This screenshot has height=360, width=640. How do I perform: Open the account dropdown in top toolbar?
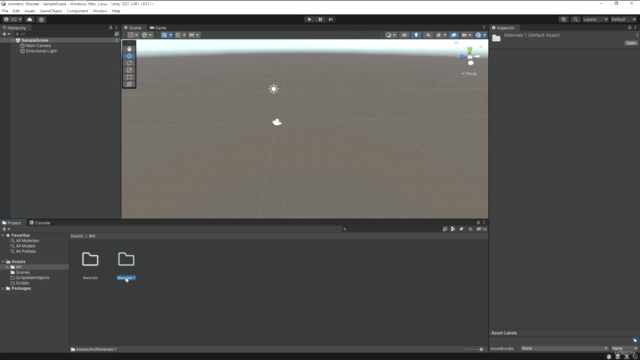[x=13, y=19]
